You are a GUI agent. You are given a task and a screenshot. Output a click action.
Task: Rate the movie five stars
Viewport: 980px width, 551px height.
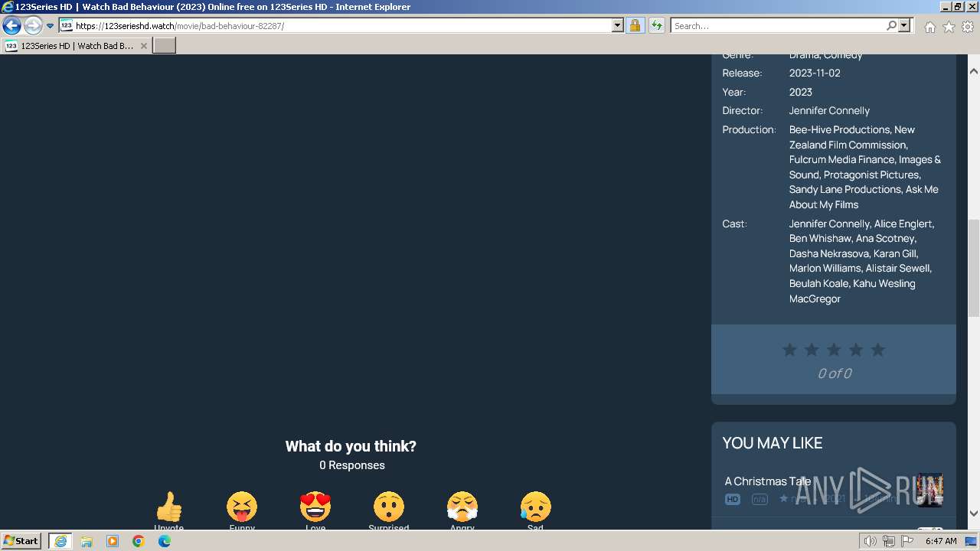(x=878, y=350)
